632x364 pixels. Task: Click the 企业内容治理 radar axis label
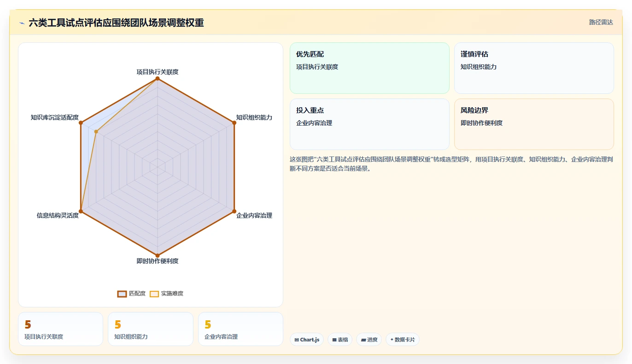pos(254,215)
